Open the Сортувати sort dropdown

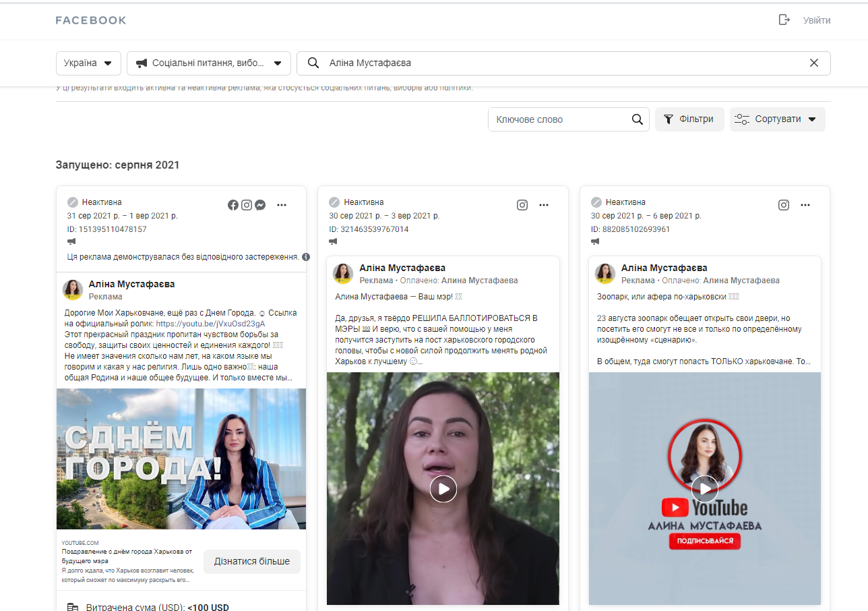(x=777, y=119)
